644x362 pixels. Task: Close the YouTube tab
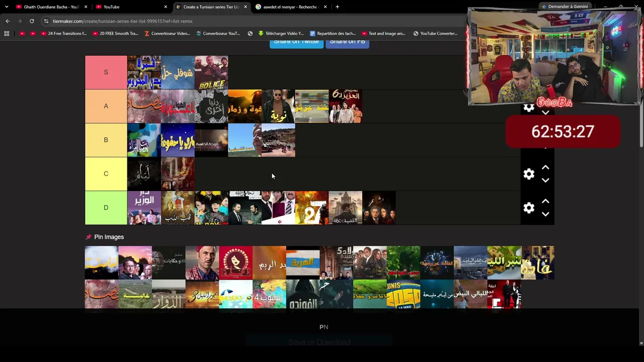pyautogui.click(x=166, y=7)
